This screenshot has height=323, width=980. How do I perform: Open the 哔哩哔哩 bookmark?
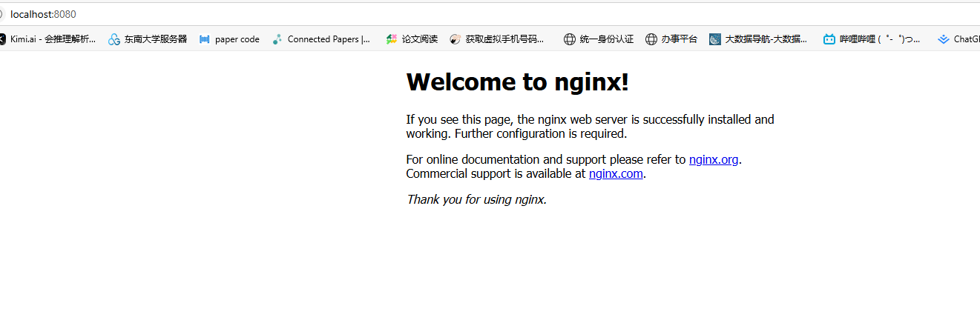(x=872, y=39)
